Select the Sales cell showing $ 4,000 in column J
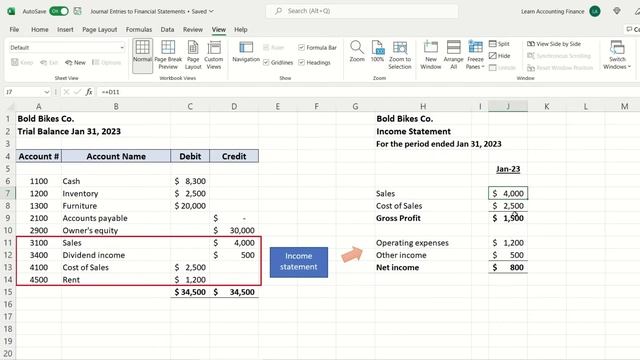The height and width of the screenshot is (360, 640). coord(508,193)
